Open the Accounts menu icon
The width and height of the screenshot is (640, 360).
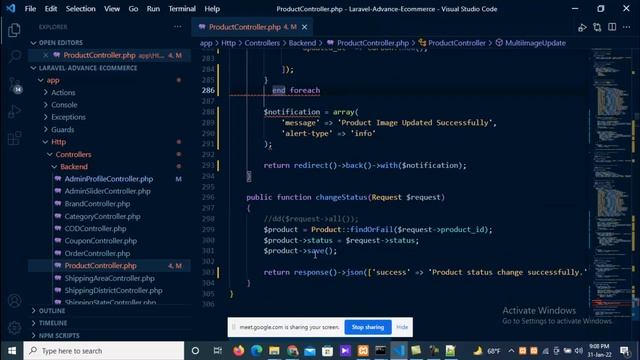pyautogui.click(x=14, y=301)
